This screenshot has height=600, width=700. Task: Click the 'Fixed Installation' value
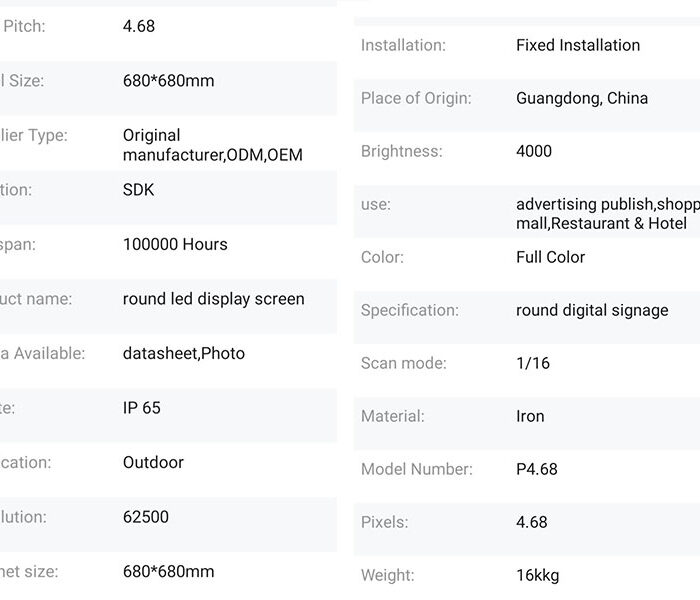click(578, 45)
